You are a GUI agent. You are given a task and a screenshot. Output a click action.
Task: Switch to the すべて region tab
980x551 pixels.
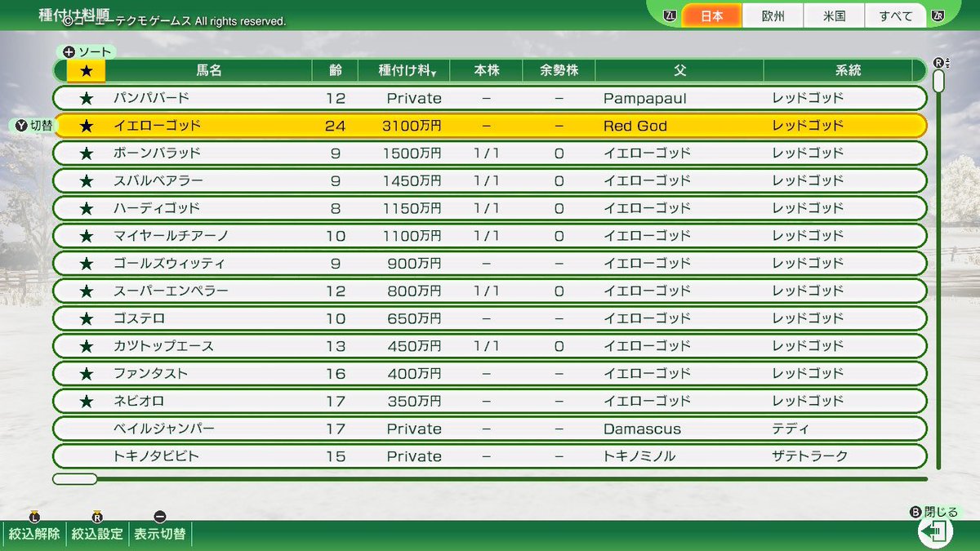pyautogui.click(x=896, y=16)
